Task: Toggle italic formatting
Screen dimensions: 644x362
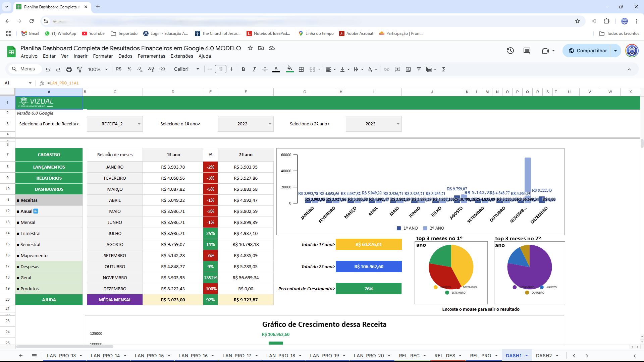Action: (254, 69)
